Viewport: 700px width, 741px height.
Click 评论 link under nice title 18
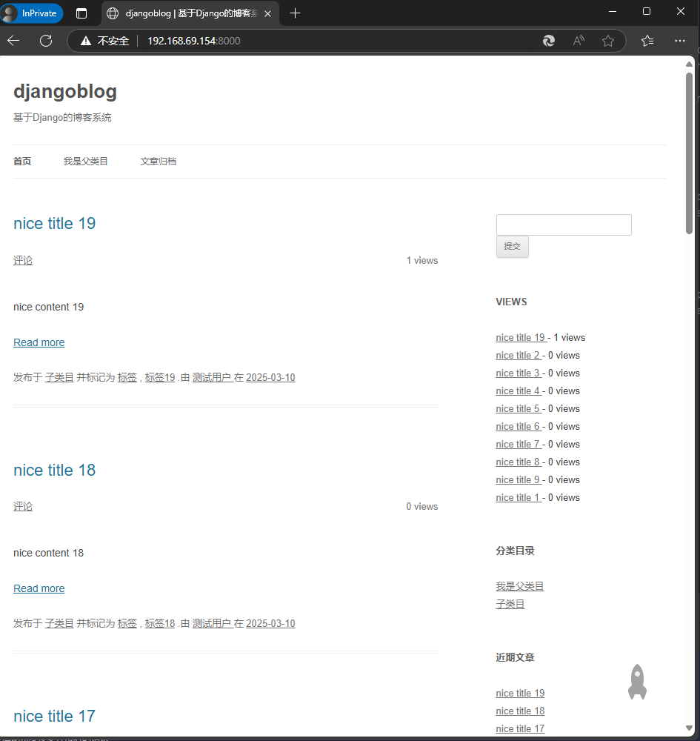click(23, 506)
